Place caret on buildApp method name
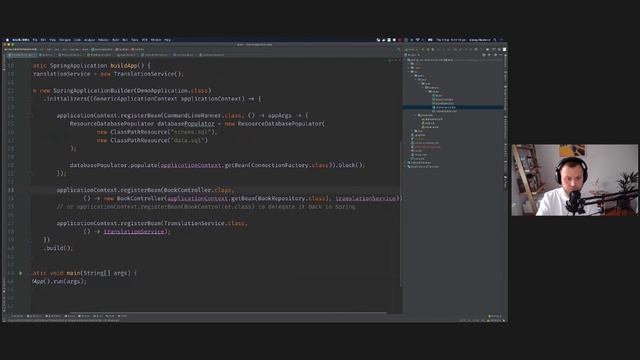Image resolution: width=640 pixels, height=360 pixels. (x=124, y=65)
